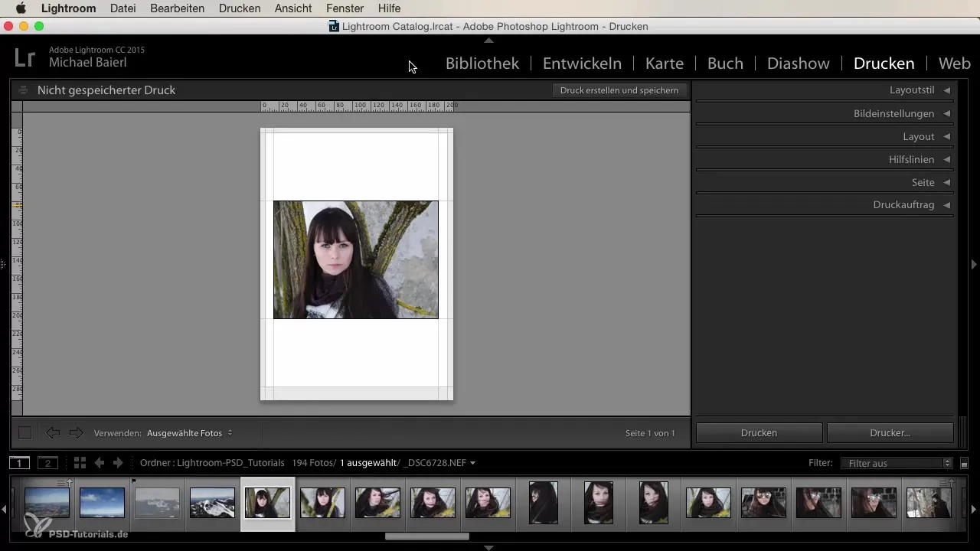Click the stack badge on the last filmstrip thumbnail
This screenshot has width=980, height=551.
pos(946,483)
